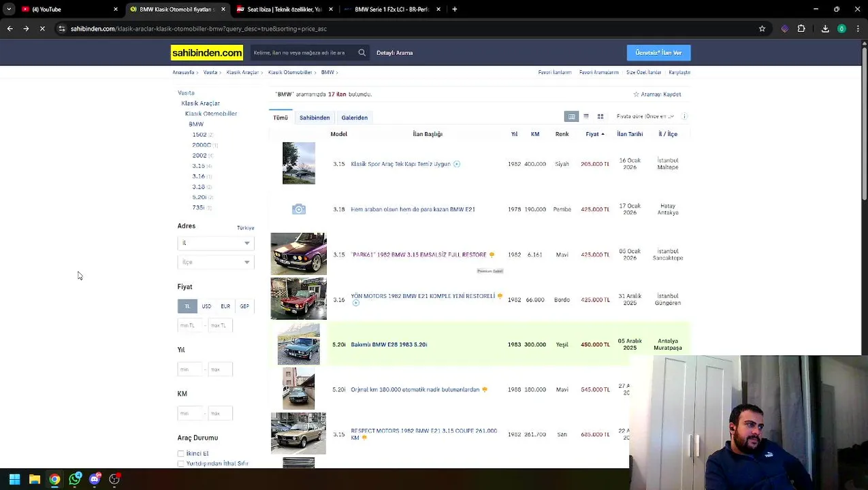Select TL currency toggle
868x490 pixels.
click(187, 306)
